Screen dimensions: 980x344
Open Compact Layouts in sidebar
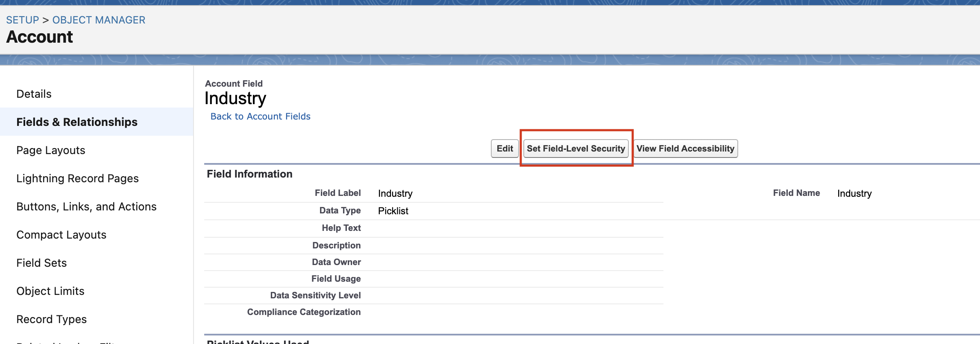pos(61,235)
